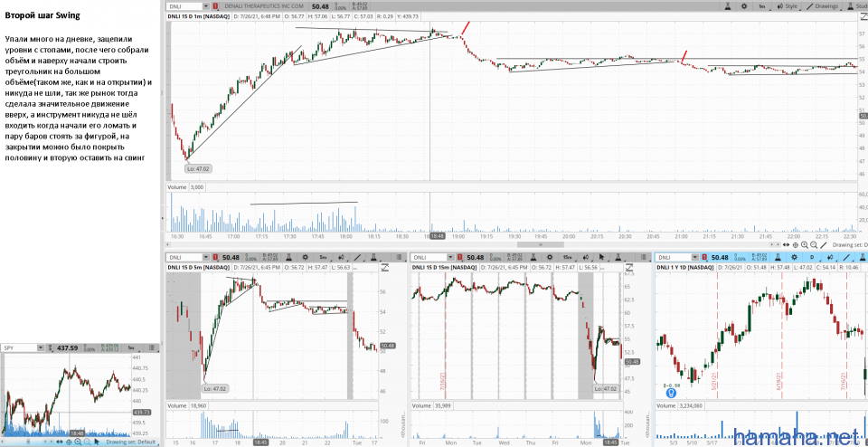Click the scale icon in DNLI 15m chart
This screenshot has width=868, height=447.
pyautogui.click(x=630, y=268)
